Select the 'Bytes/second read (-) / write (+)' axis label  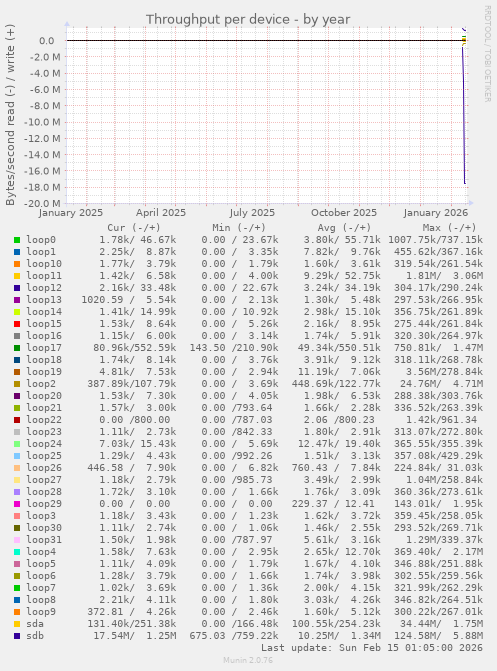(10, 114)
